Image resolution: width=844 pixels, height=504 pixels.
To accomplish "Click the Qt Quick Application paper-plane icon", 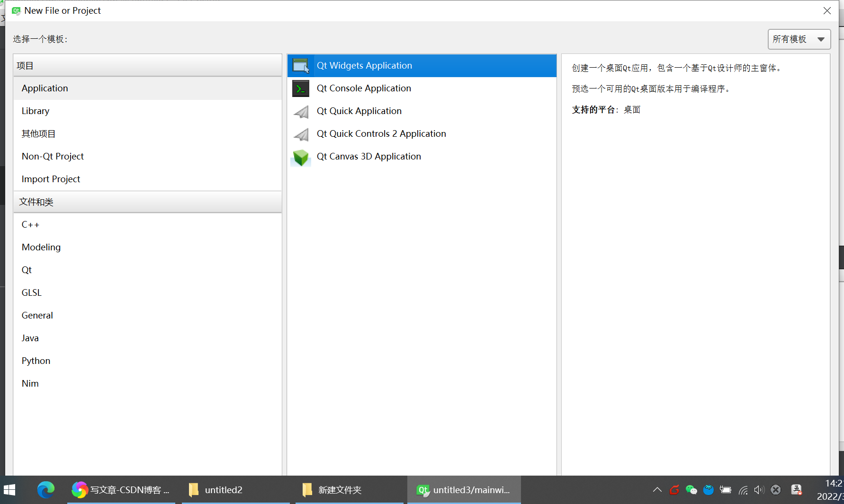I will (300, 111).
